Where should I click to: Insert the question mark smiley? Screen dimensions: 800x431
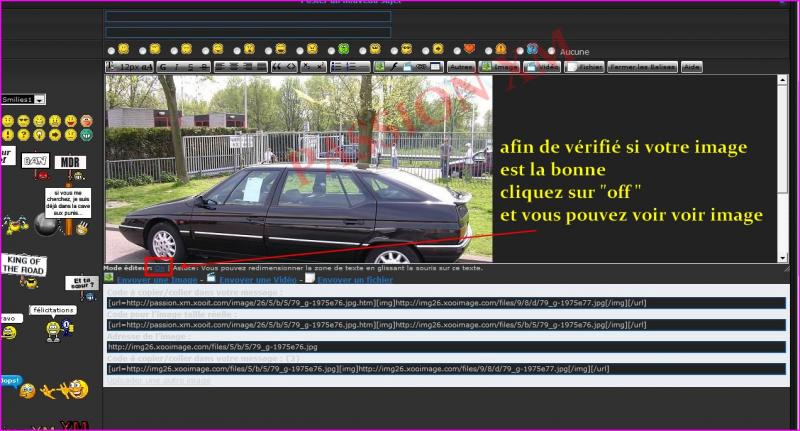23,135
